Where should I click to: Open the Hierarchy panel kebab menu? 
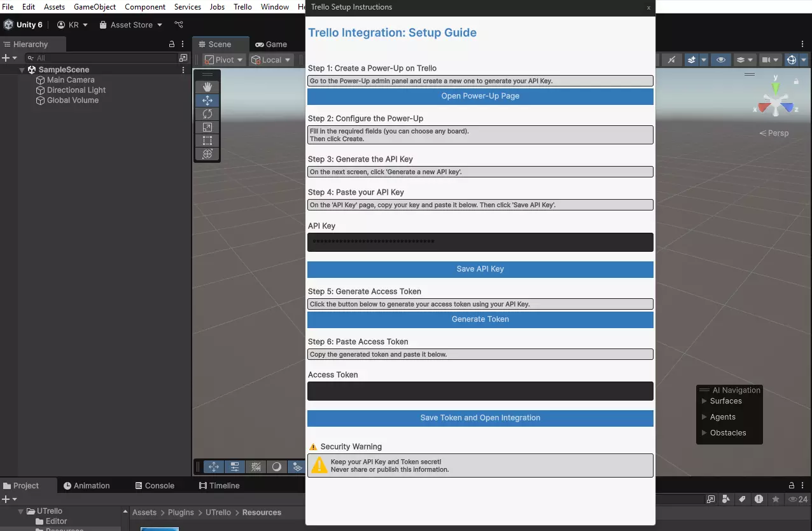tap(183, 45)
